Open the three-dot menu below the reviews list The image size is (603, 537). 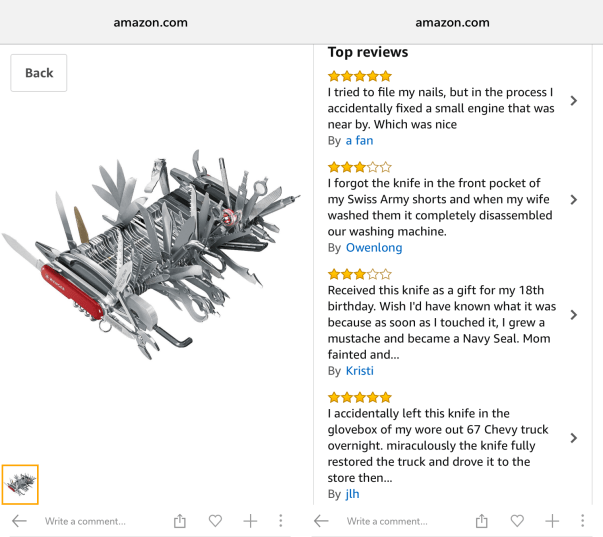pos(583,521)
